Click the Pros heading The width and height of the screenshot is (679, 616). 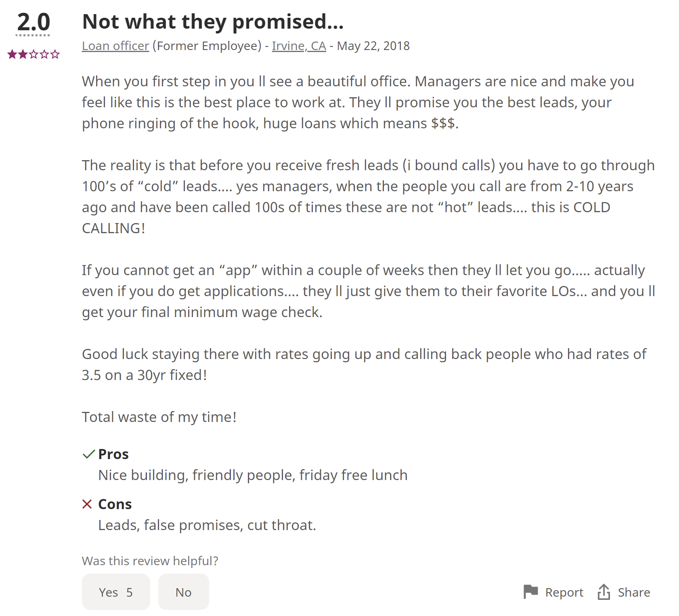pos(113,454)
